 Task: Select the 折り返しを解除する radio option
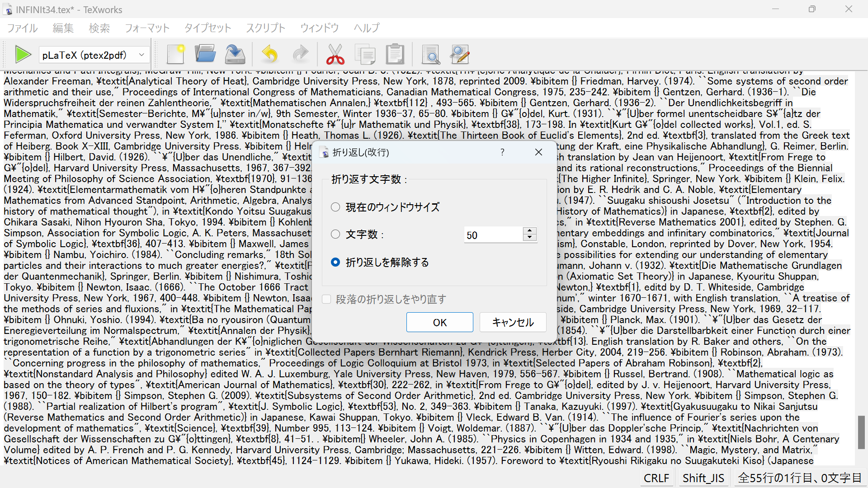(335, 262)
